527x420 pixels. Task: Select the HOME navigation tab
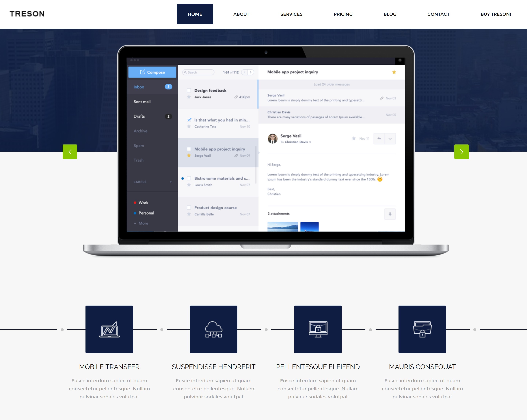coord(195,14)
